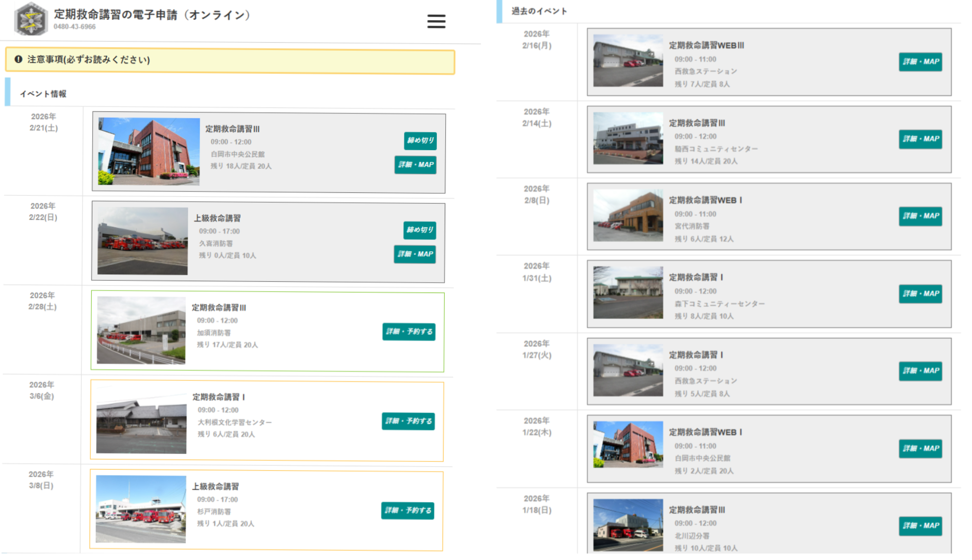Open 詳細・MAP for 2/14 騎西コミュニティセンター
972x560 pixels.
click(x=920, y=139)
